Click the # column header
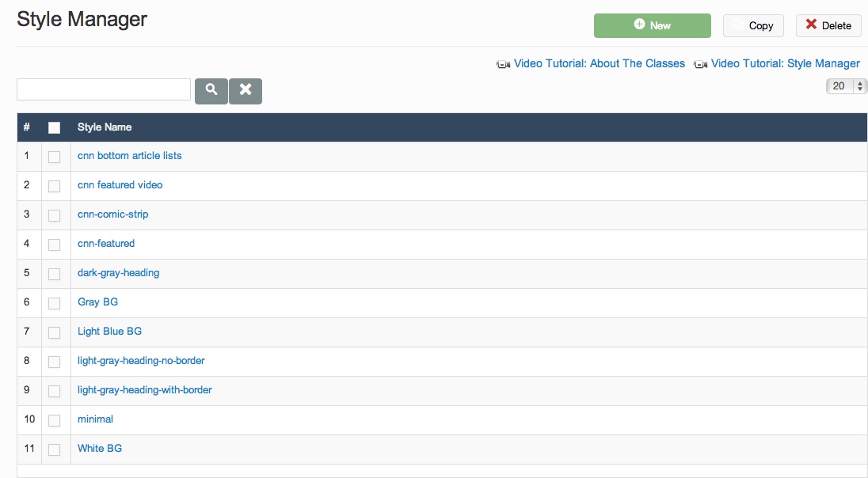This screenshot has height=478, width=868. pyautogui.click(x=27, y=127)
